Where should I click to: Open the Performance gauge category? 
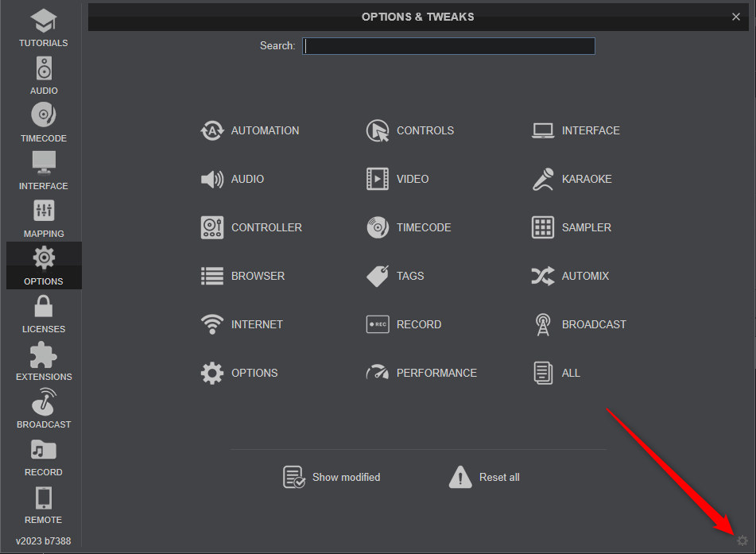(421, 374)
